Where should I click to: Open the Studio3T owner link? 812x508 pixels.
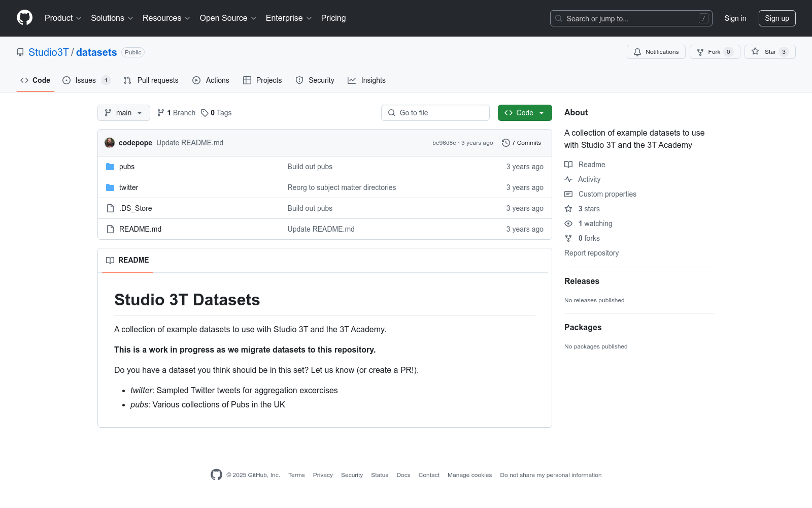click(x=49, y=52)
